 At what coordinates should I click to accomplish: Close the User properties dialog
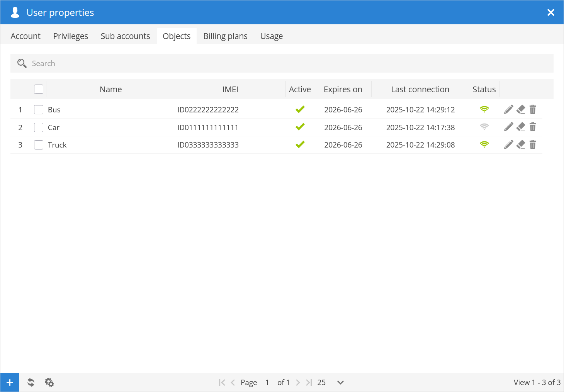[x=551, y=12]
